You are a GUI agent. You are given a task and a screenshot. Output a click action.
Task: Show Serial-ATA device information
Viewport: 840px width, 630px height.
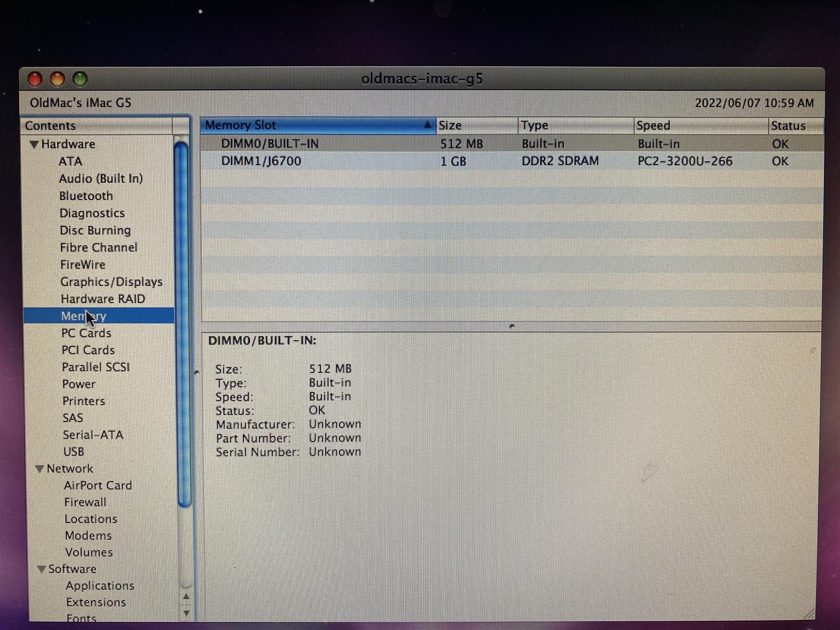(x=93, y=435)
